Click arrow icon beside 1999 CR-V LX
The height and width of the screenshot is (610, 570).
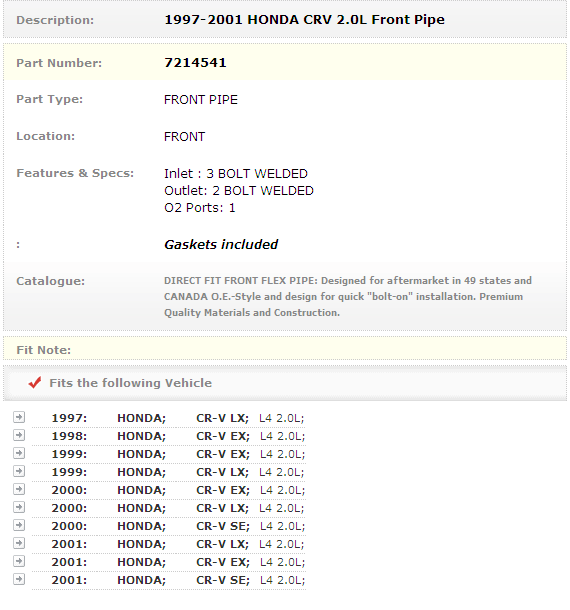pos(19,471)
